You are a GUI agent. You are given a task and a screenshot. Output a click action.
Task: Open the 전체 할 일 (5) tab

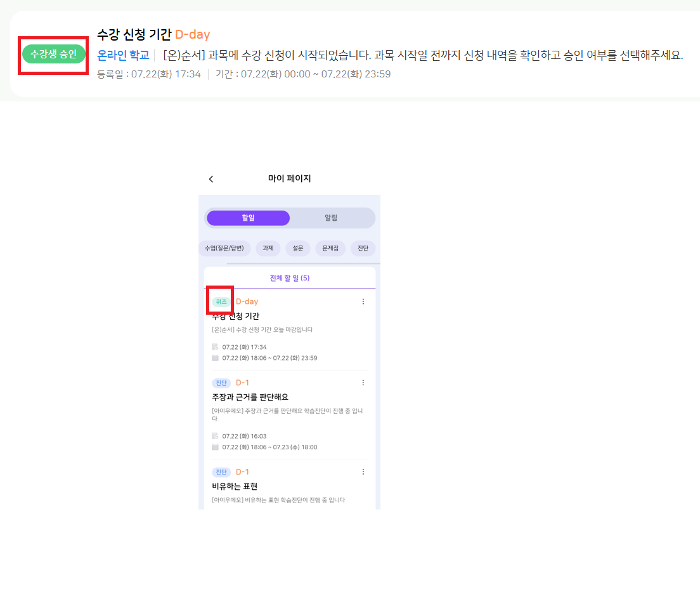click(x=289, y=278)
